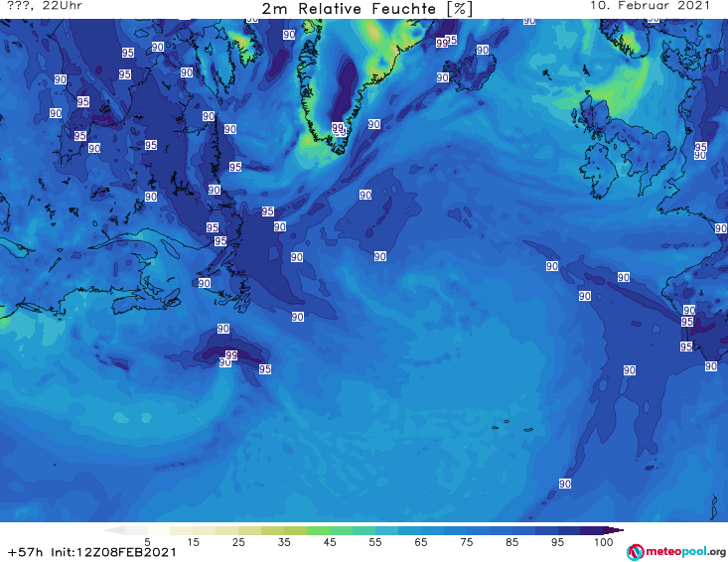The height and width of the screenshot is (562, 728).
Task: Click the colorbar value '35'
Action: click(284, 542)
